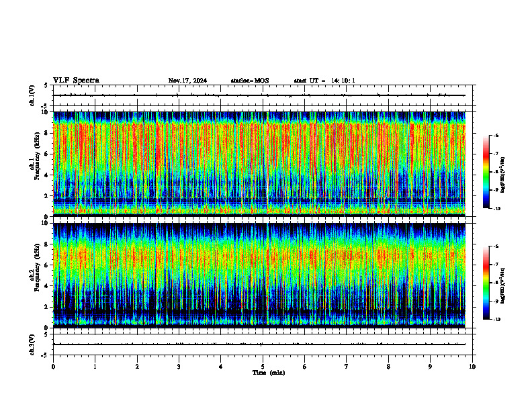Click the ch.2 frequency axis '8' tick label
This screenshot has width=532, height=411.
pyautogui.click(x=47, y=244)
